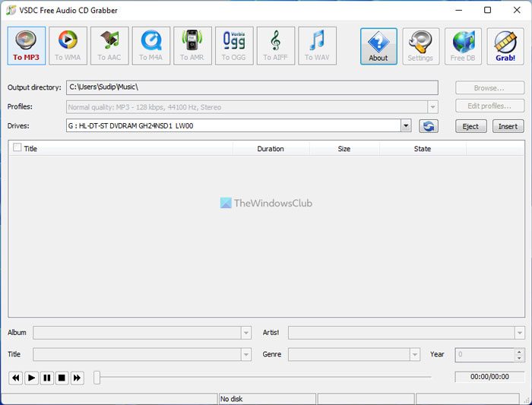Click the Year number field
This screenshot has width=532, height=405.
pos(485,354)
